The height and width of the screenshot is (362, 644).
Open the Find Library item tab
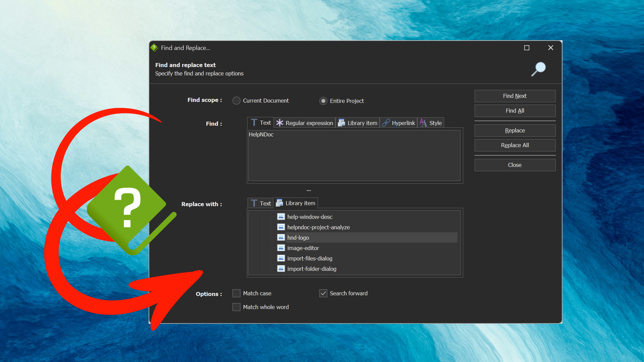pyautogui.click(x=358, y=123)
